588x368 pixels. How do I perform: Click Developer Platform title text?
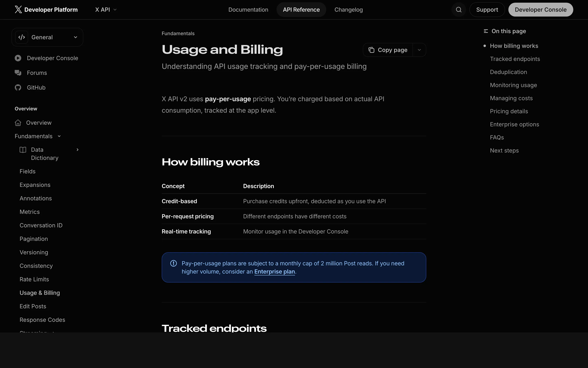51,10
